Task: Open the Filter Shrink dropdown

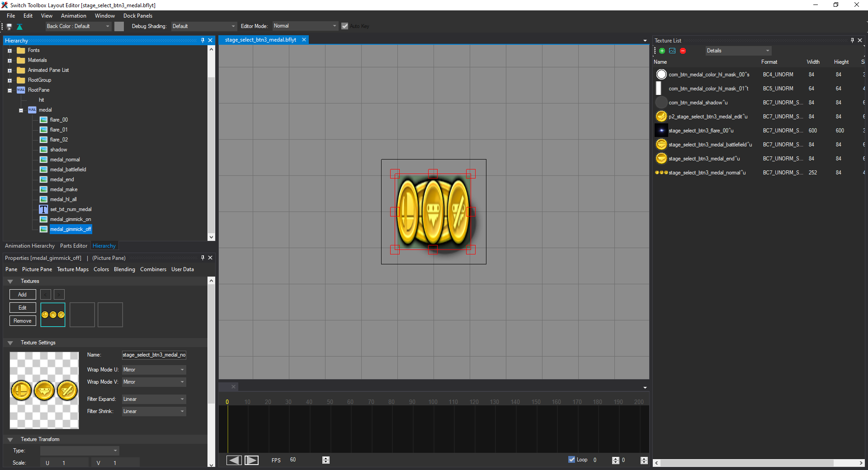Action: (x=154, y=411)
